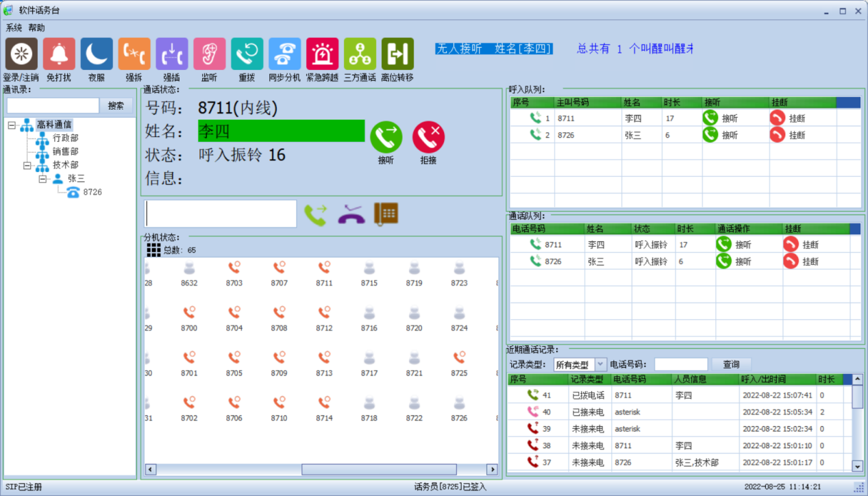
Task: Activate the 强插 barge-in function
Action: [x=171, y=53]
